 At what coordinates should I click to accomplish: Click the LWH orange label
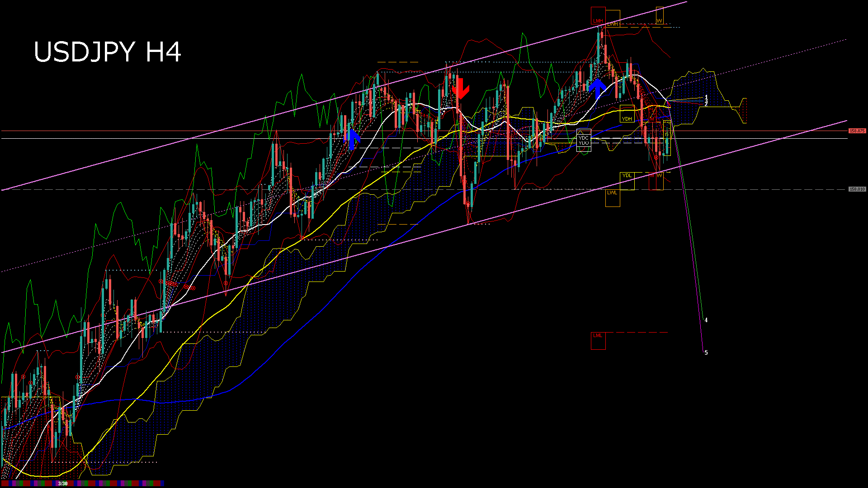613,24
